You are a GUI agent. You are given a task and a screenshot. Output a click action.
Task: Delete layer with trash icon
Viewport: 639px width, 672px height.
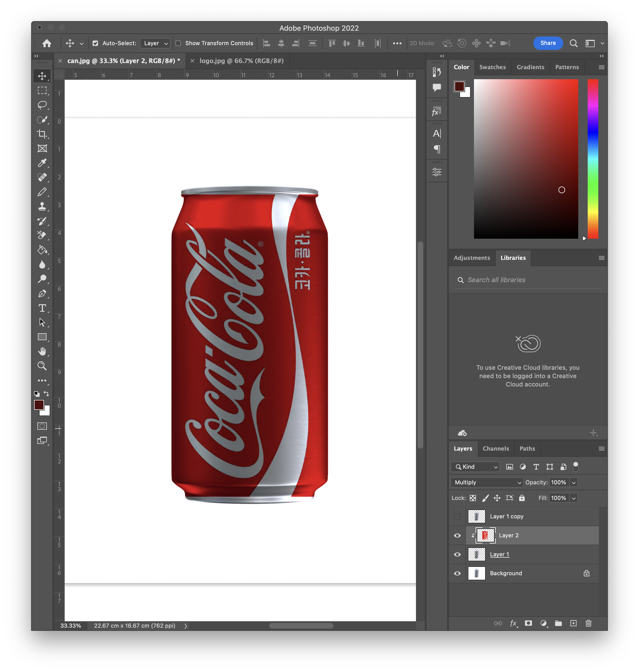[x=588, y=623]
